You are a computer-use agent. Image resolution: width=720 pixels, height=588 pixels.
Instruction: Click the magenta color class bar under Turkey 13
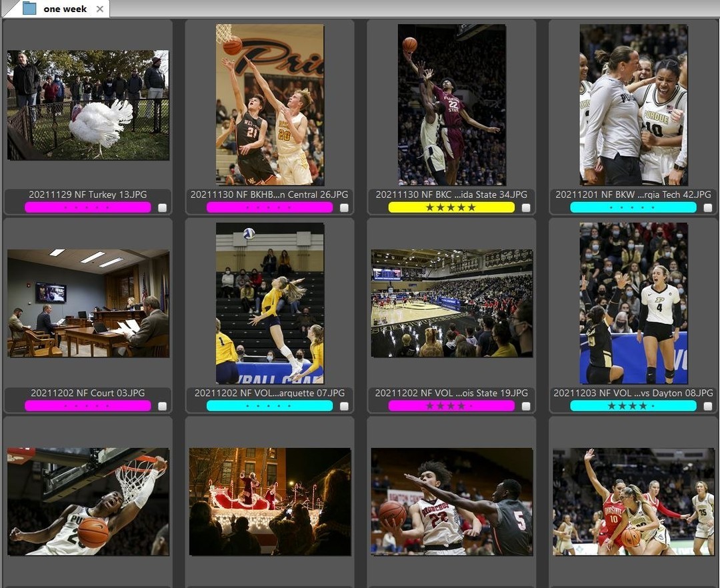87,207
